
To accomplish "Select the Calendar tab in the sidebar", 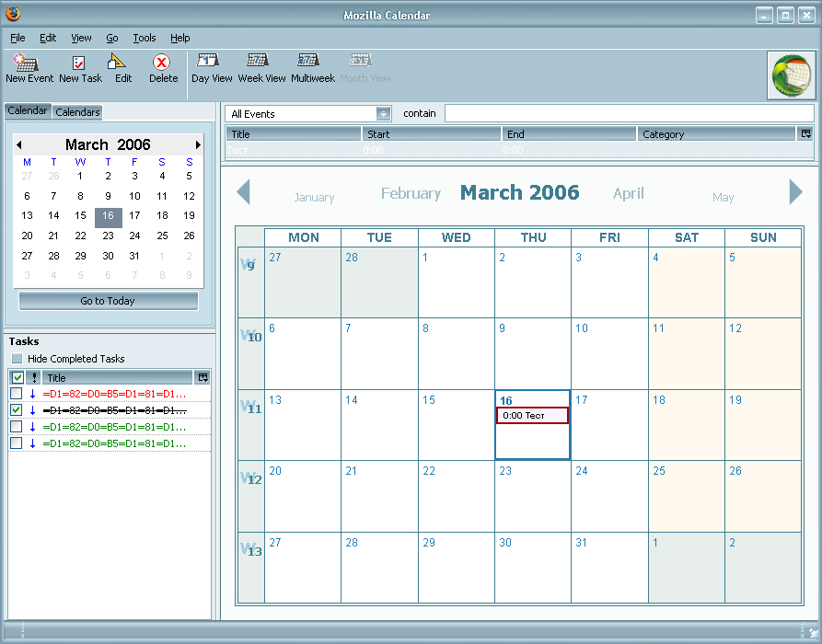I will [x=28, y=110].
